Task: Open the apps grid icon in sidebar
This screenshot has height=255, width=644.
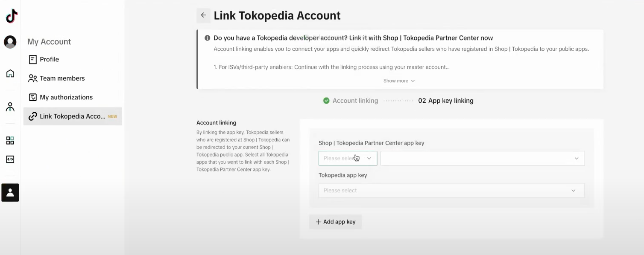Action: (x=10, y=141)
